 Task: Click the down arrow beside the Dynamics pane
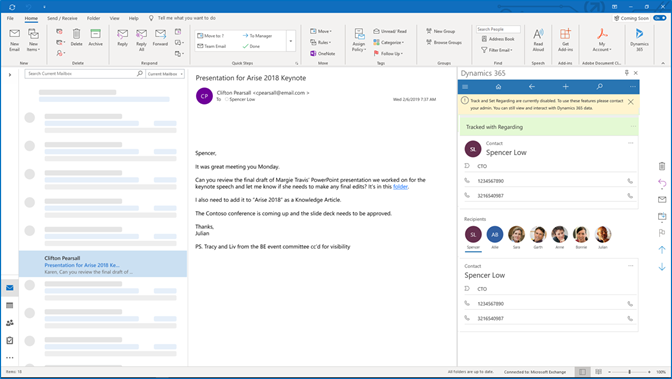pyautogui.click(x=662, y=267)
